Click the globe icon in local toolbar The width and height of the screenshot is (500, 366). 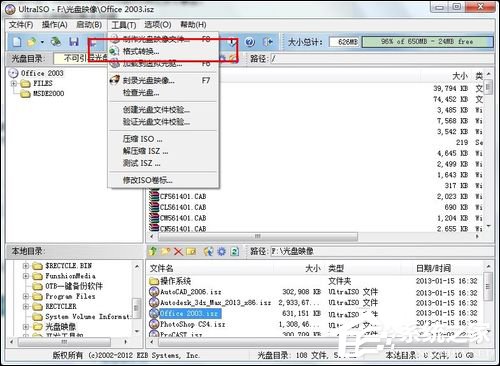pyautogui.click(x=209, y=251)
